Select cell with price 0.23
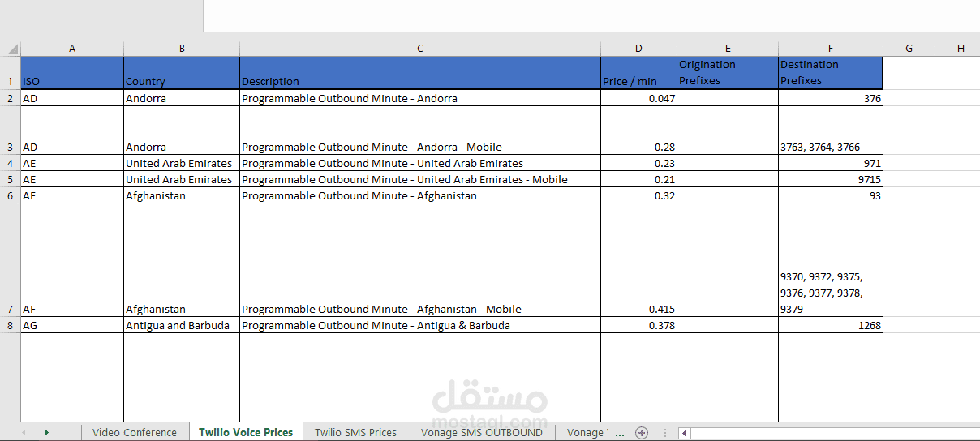This screenshot has height=441, width=980. coord(638,163)
